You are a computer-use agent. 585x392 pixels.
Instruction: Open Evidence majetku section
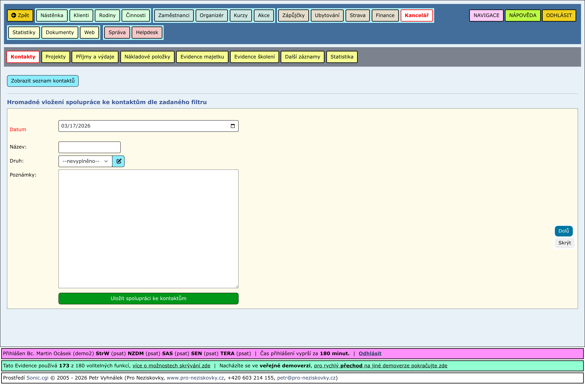click(202, 57)
